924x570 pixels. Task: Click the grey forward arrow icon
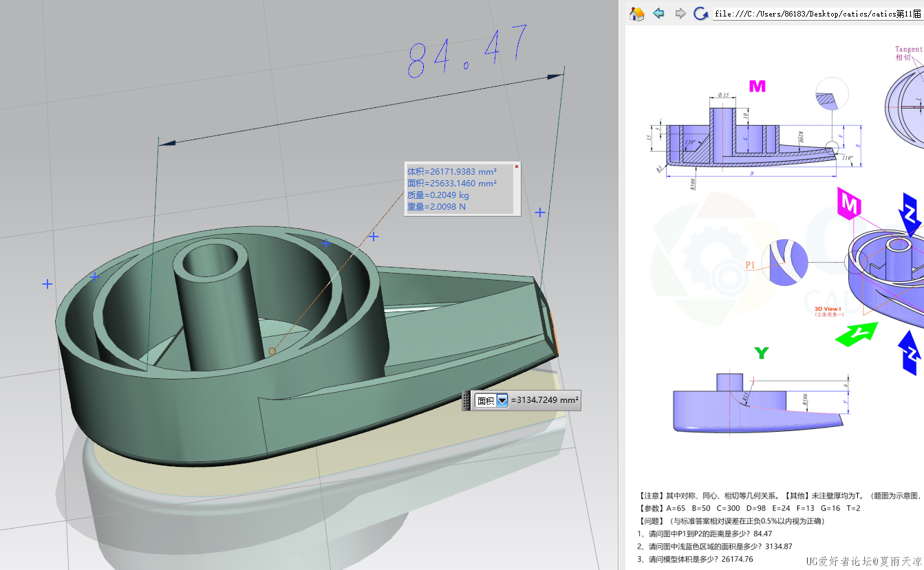click(x=680, y=14)
